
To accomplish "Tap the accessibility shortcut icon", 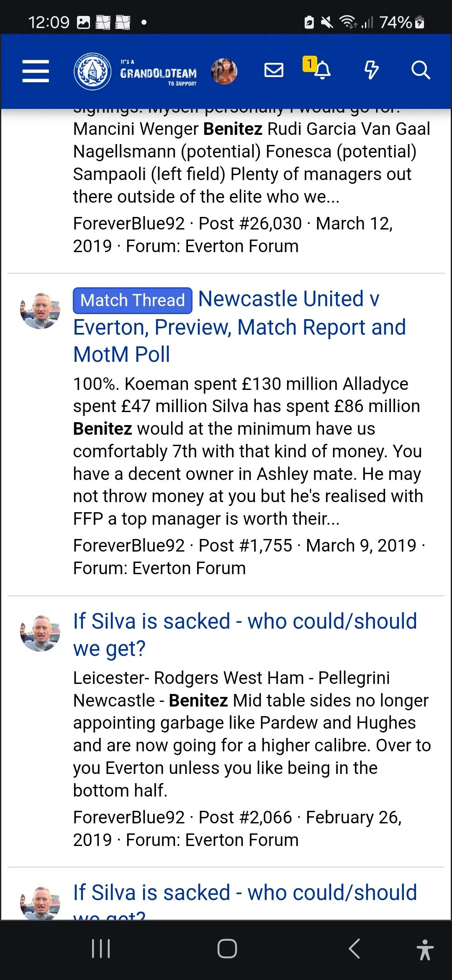I will [x=425, y=949].
